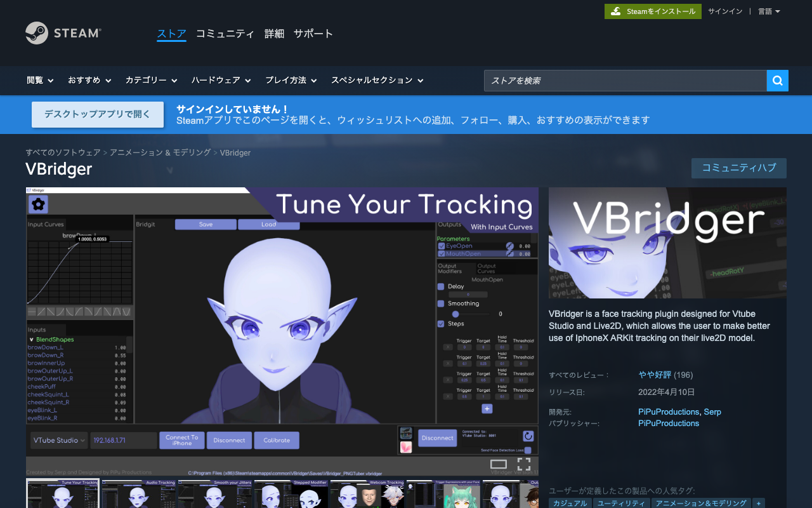Select the Trigger Expressions thumbnail
This screenshot has width=812, height=508.
click(x=443, y=494)
